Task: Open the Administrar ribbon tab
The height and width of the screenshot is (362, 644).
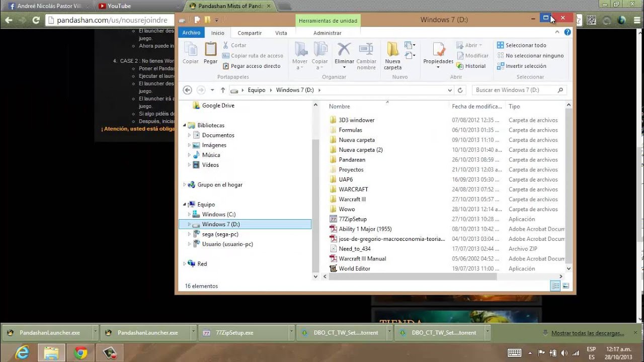Action: [x=327, y=33]
